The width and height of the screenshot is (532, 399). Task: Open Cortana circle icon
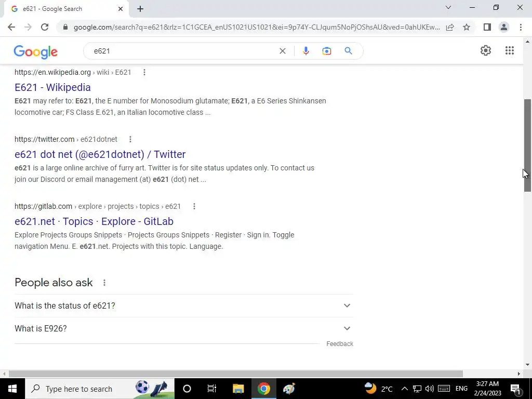tap(187, 389)
